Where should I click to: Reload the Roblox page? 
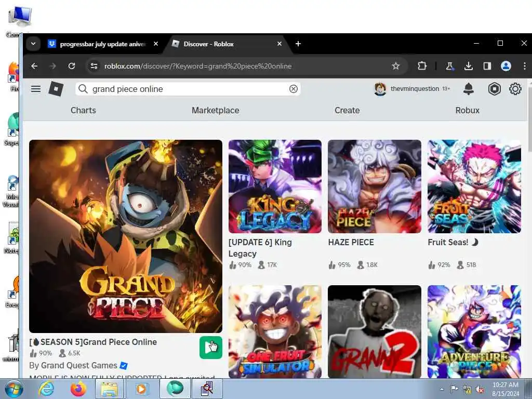click(x=72, y=66)
